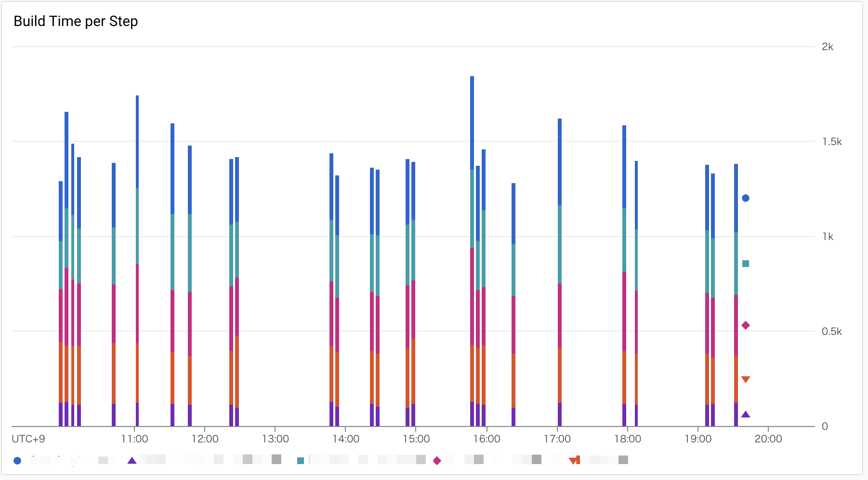Click the blue circle marker beside the last bar
The height and width of the screenshot is (480, 868).
(746, 197)
